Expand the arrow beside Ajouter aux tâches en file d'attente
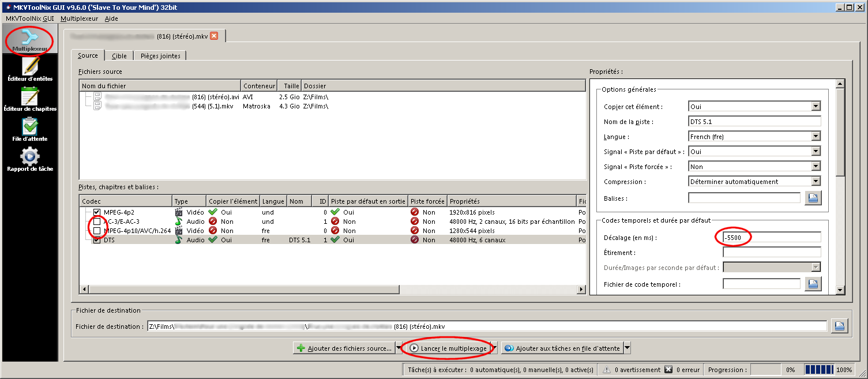 [627, 348]
